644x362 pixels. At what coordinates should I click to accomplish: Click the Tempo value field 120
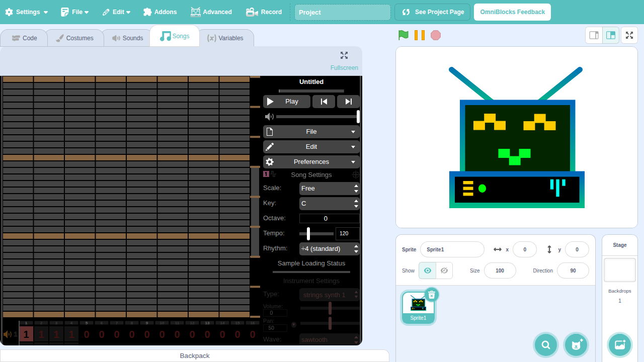[347, 234]
